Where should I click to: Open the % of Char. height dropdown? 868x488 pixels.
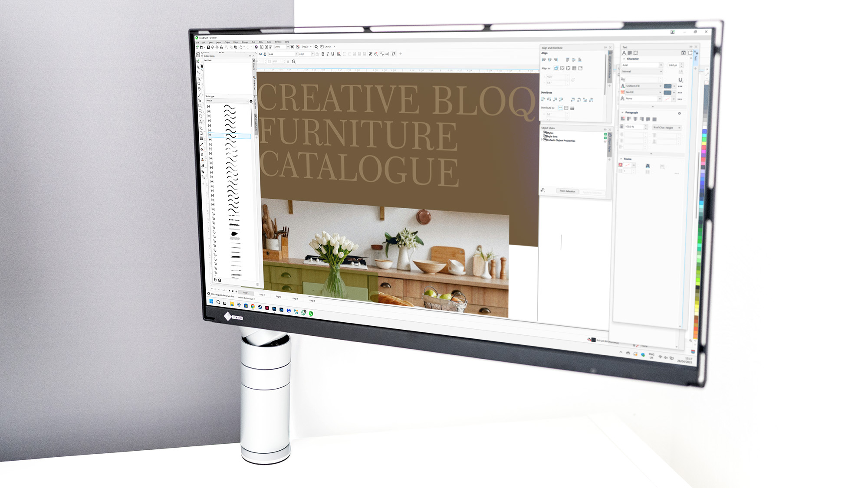(667, 128)
